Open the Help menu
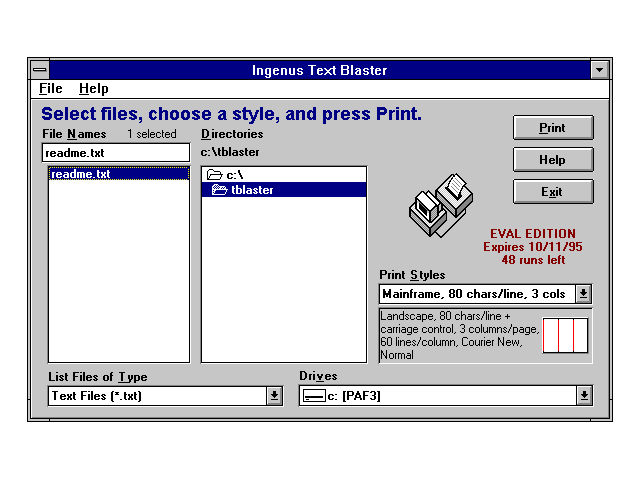 click(93, 89)
